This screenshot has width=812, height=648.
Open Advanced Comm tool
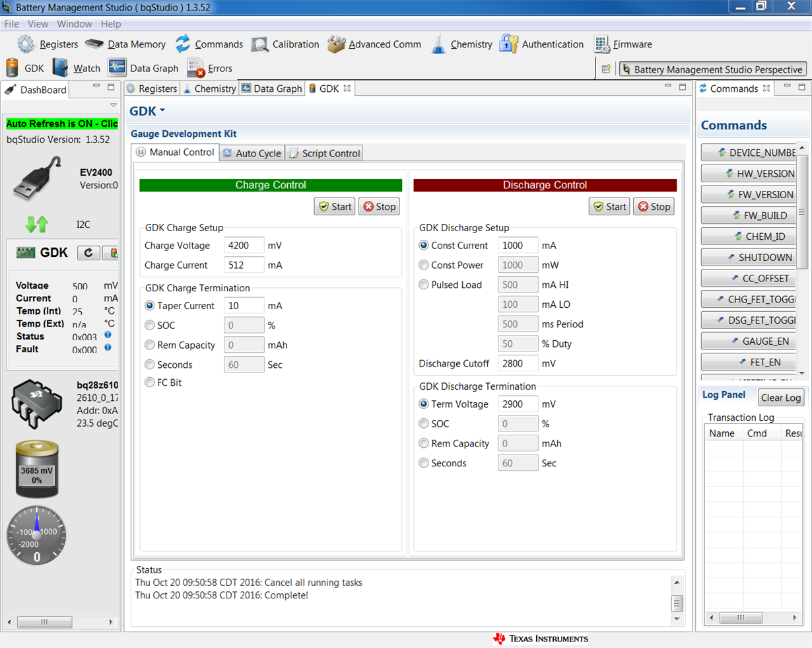click(374, 44)
